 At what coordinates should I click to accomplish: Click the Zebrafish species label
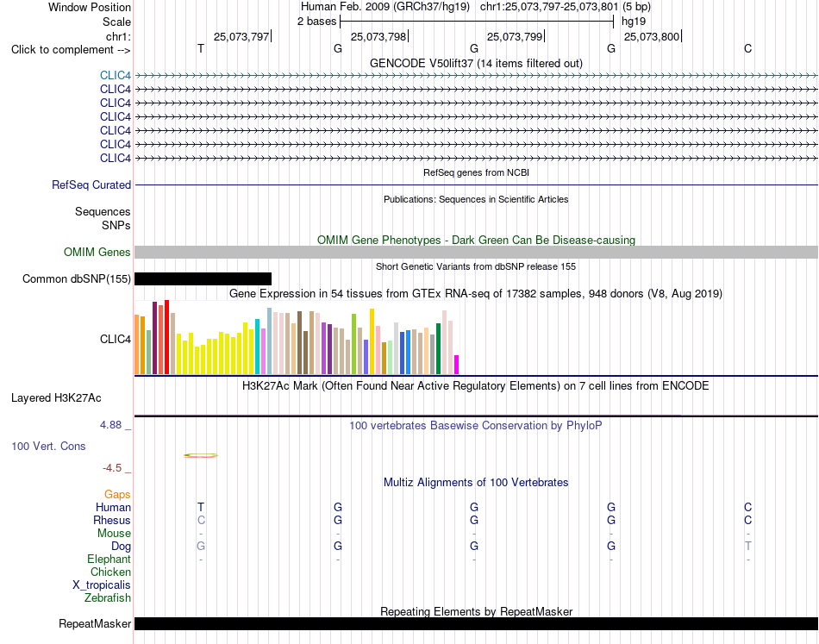click(x=108, y=597)
